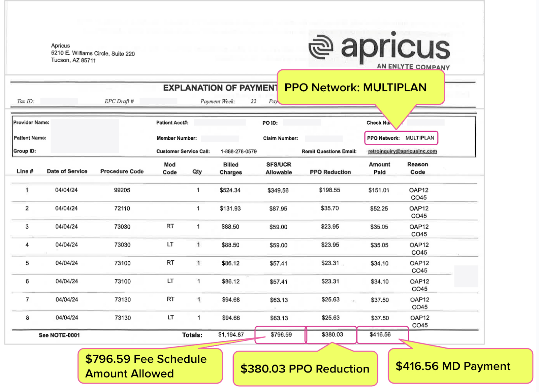Click the $35.70 PPO reduction
Viewport: 539px width, 392px height.
click(330, 208)
